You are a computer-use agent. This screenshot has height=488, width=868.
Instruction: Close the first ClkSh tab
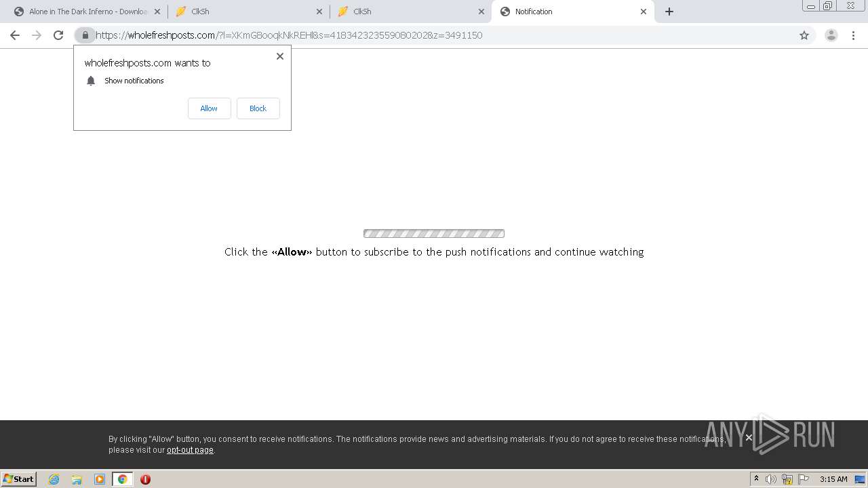319,12
